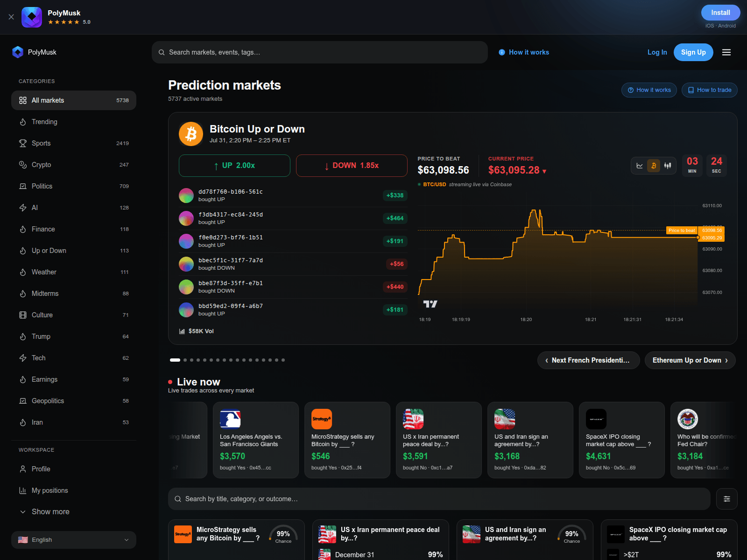Open the market filters icon
This screenshot has width=747, height=560.
pyautogui.click(x=727, y=499)
